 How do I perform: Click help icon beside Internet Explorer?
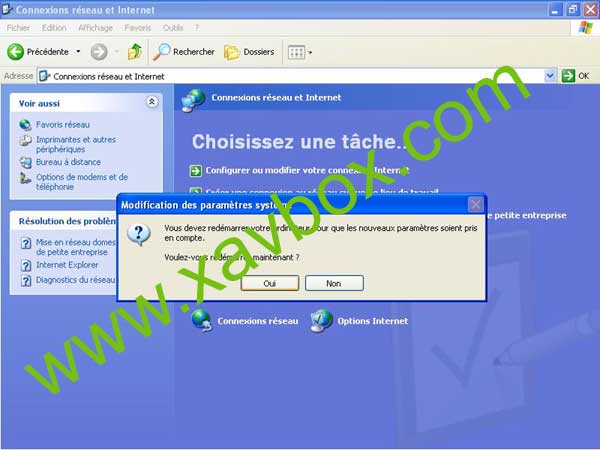[x=26, y=265]
